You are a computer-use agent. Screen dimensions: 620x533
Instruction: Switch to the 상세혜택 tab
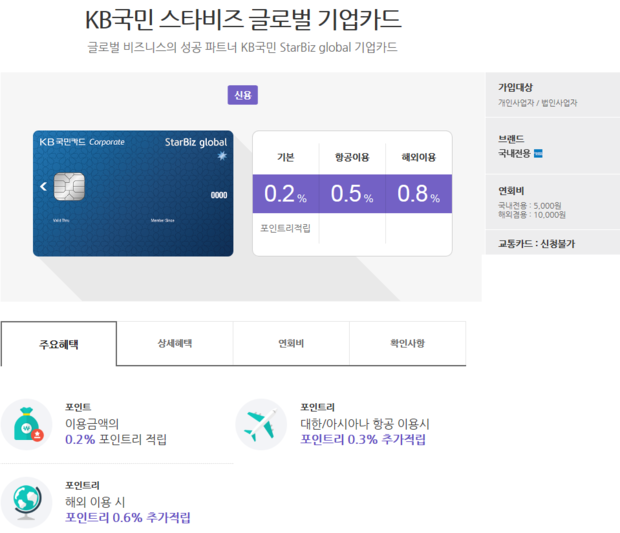click(175, 343)
